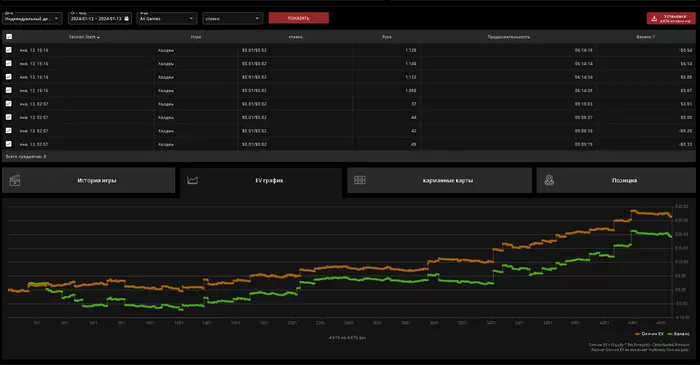Select the duration cell 00:09:19

pos(583,144)
